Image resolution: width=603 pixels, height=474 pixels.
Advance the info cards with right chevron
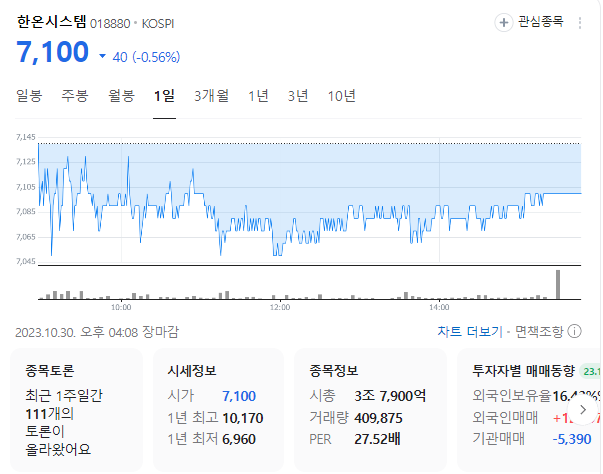pyautogui.click(x=583, y=409)
